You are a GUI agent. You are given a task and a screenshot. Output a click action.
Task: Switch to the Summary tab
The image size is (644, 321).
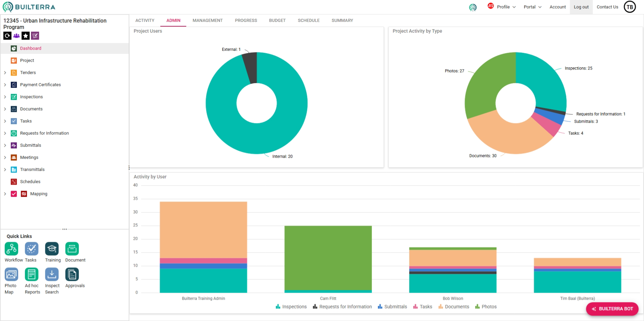[342, 21]
